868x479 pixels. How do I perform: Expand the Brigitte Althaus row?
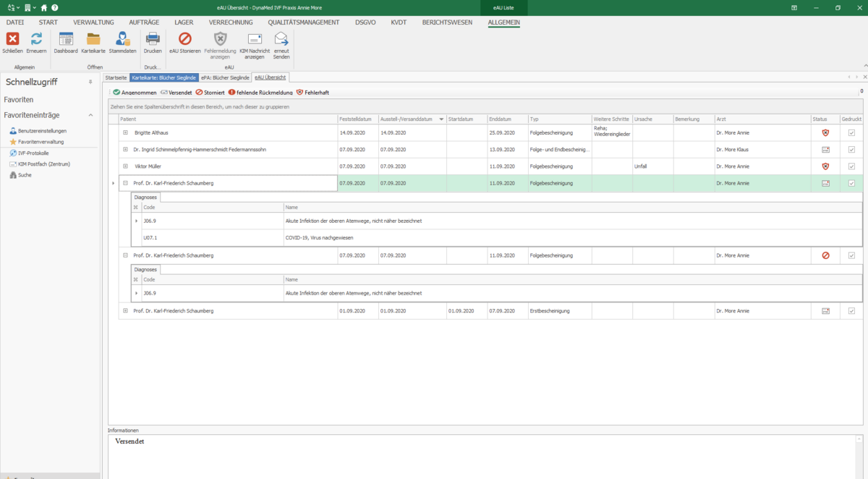point(125,133)
